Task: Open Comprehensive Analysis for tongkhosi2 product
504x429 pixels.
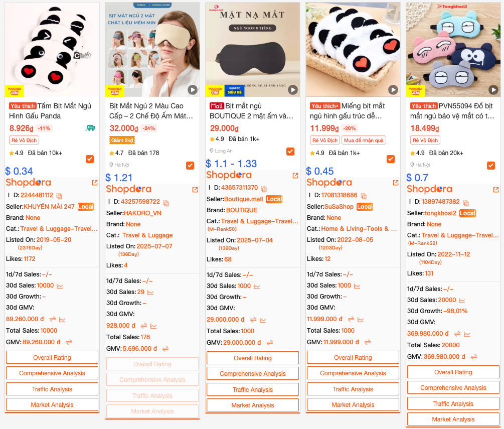Action: [x=453, y=387]
